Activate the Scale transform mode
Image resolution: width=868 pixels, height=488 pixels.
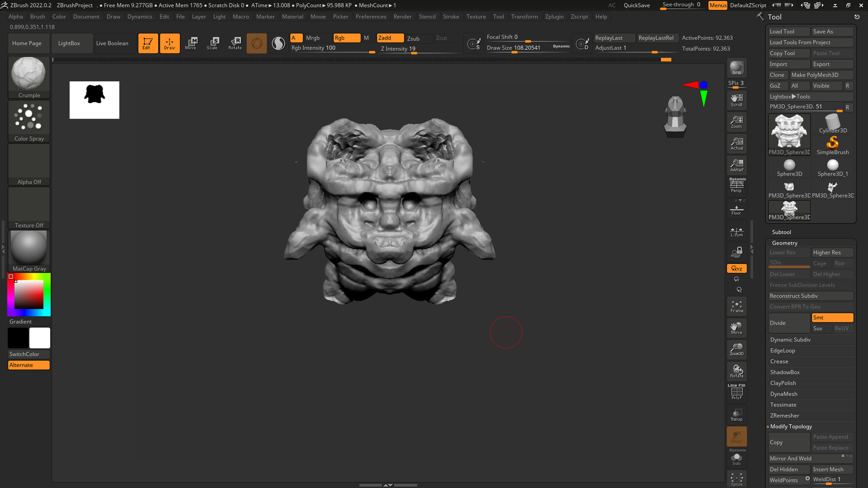213,43
